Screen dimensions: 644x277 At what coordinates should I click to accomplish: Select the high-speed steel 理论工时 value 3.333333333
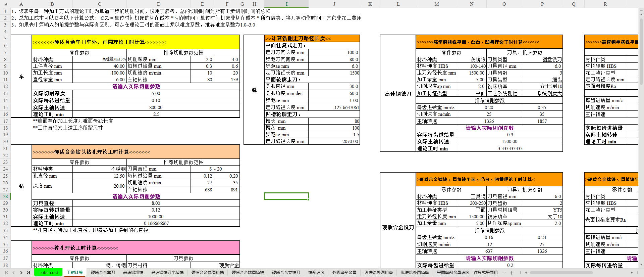pyautogui.click(x=510, y=148)
